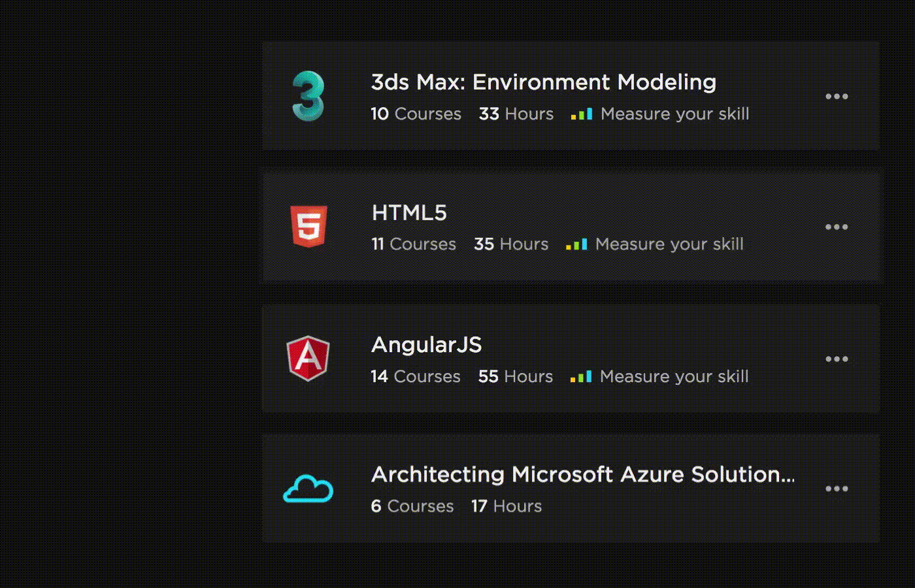Click the '10 Courses' text
Viewport: 915px width, 588px height.
click(416, 114)
